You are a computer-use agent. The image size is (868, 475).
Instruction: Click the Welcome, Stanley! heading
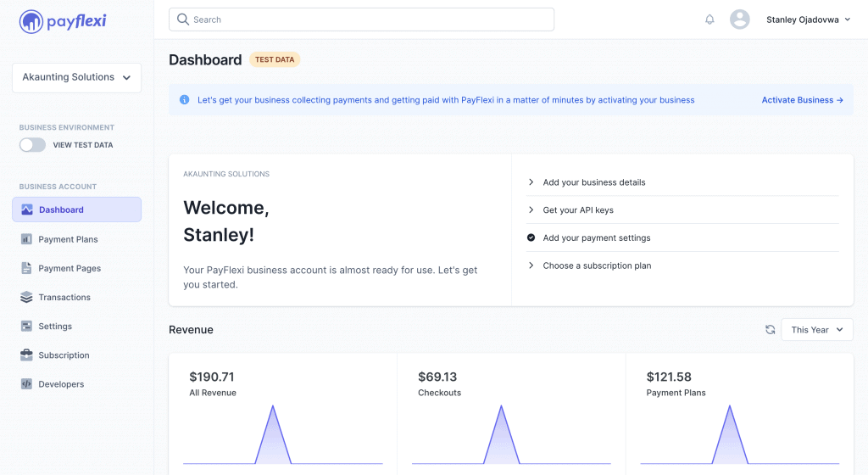[225, 221]
